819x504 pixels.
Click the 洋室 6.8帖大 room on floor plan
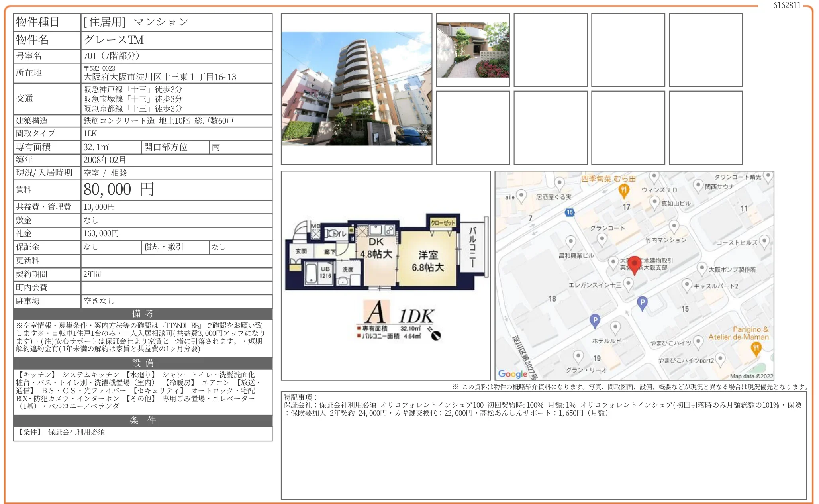pyautogui.click(x=428, y=261)
